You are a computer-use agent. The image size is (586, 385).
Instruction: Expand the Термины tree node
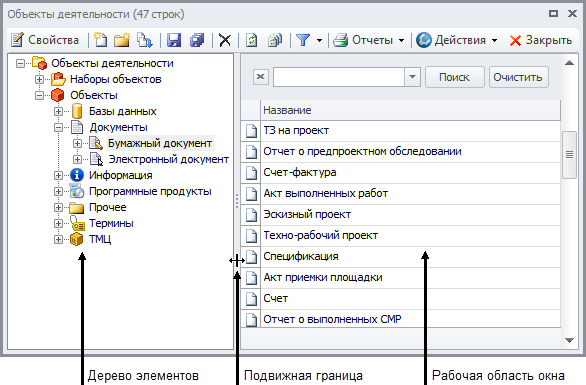[58, 224]
